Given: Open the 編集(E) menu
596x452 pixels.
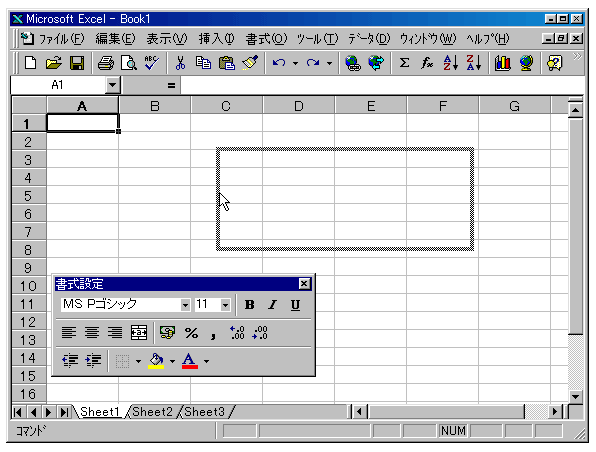Looking at the screenshot, I should pyautogui.click(x=115, y=39).
